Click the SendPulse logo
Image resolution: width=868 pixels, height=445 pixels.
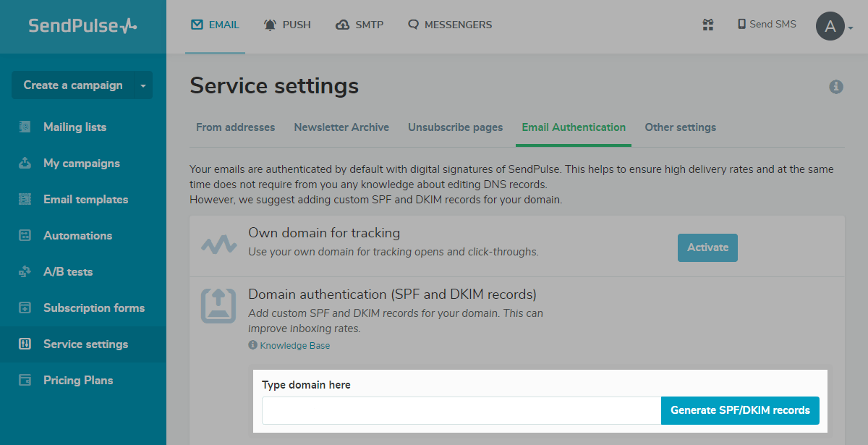(x=82, y=25)
